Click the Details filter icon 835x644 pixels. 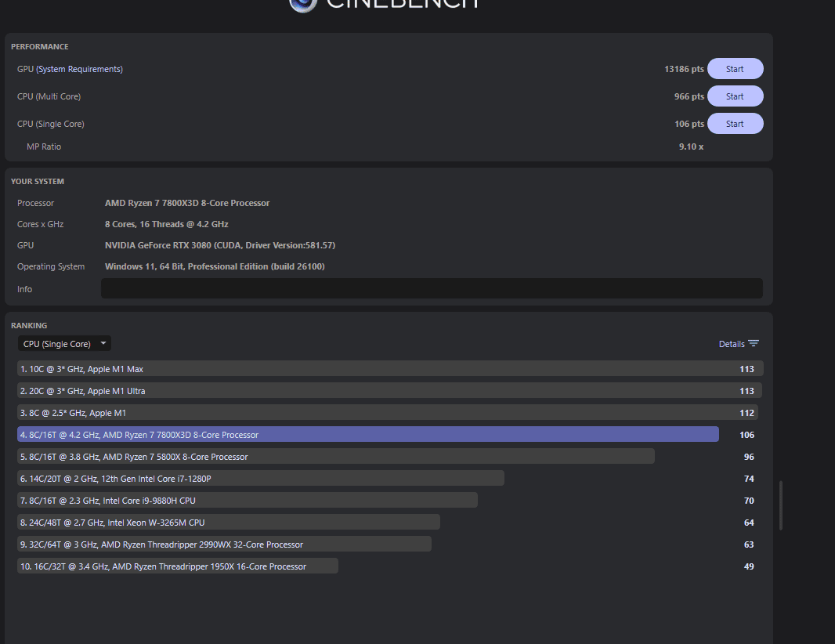click(753, 344)
